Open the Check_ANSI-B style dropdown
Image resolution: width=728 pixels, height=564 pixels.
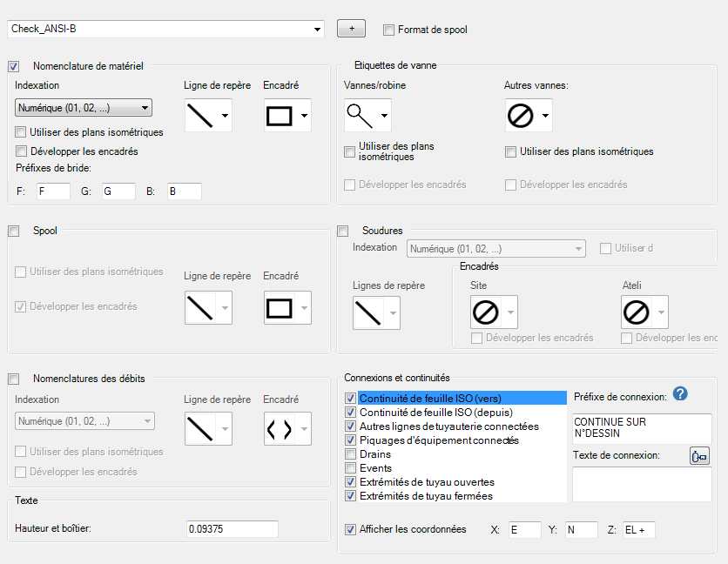(x=318, y=29)
